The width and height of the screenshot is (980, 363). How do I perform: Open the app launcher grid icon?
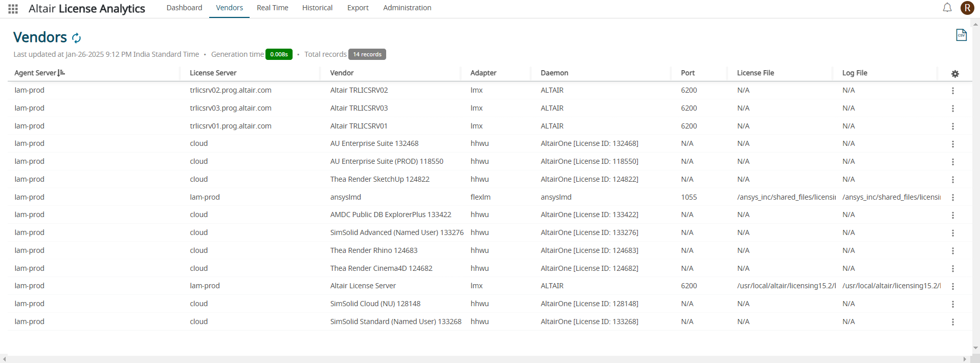13,9
